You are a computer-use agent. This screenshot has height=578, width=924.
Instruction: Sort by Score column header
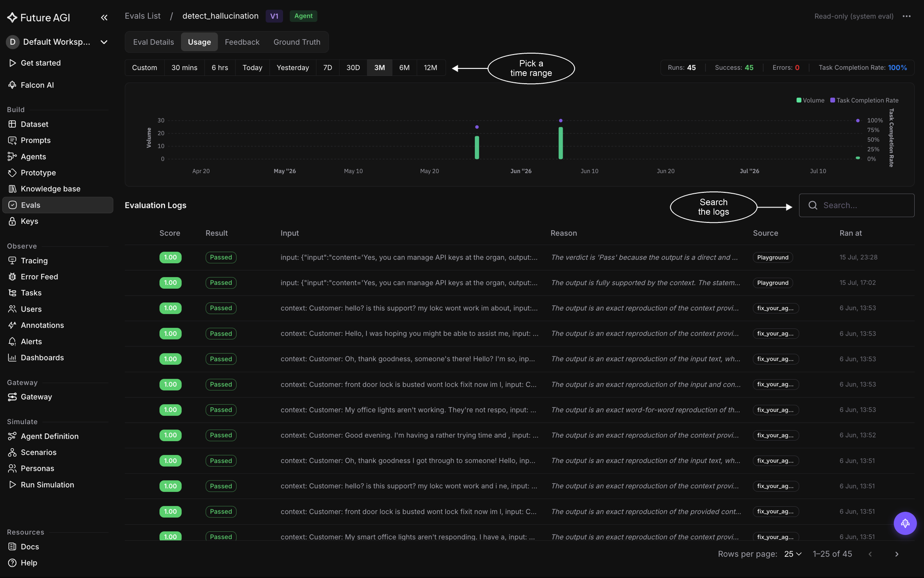click(170, 233)
